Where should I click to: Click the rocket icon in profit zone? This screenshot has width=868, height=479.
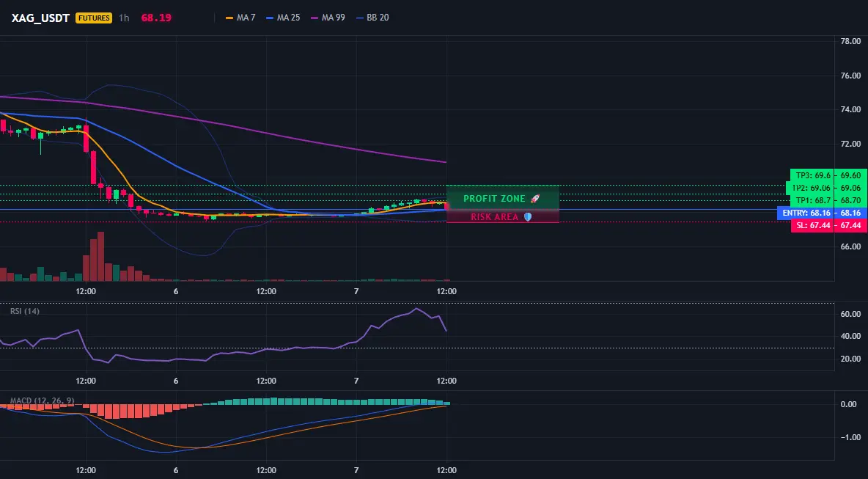tap(534, 198)
